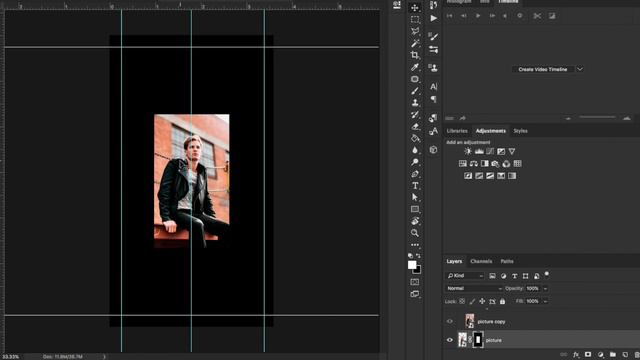Click the timeline zoom slider

tap(597, 118)
